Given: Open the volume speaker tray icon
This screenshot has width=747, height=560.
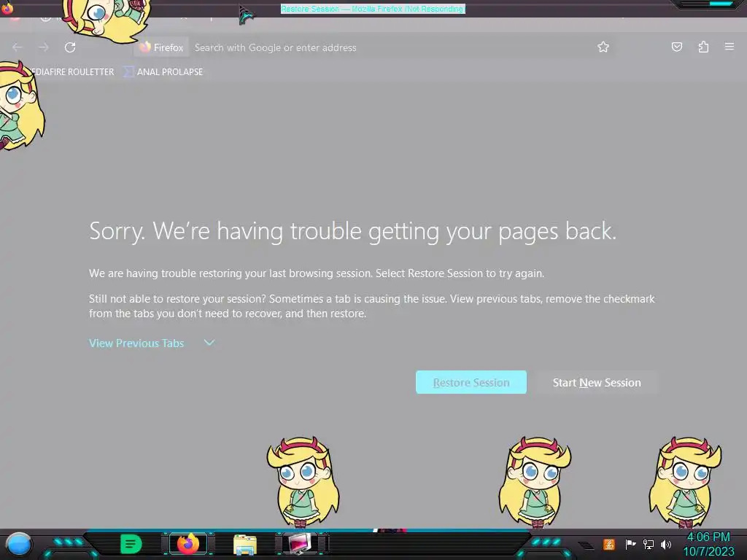Looking at the screenshot, I should click(x=666, y=544).
